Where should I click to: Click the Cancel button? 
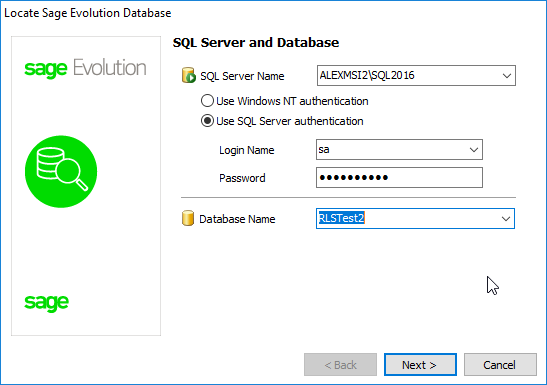500,365
